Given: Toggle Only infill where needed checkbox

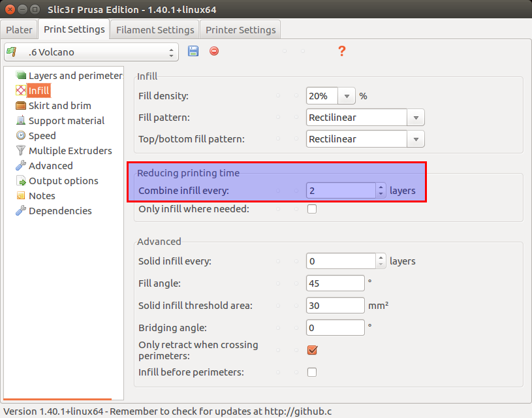Looking at the screenshot, I should click(312, 209).
